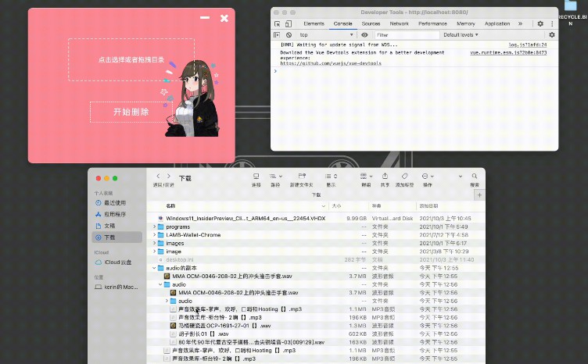Open DevTools settings gear next to the tabs
The image size is (588, 364).
[x=540, y=24]
